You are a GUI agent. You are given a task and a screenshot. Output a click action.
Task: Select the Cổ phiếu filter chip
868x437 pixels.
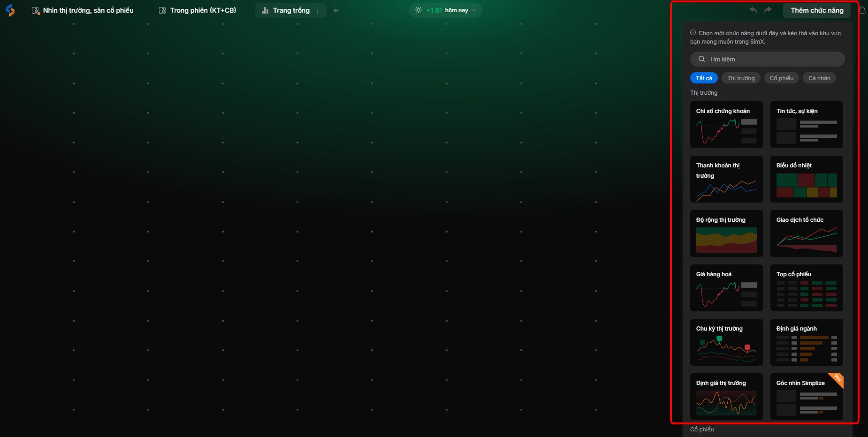781,78
